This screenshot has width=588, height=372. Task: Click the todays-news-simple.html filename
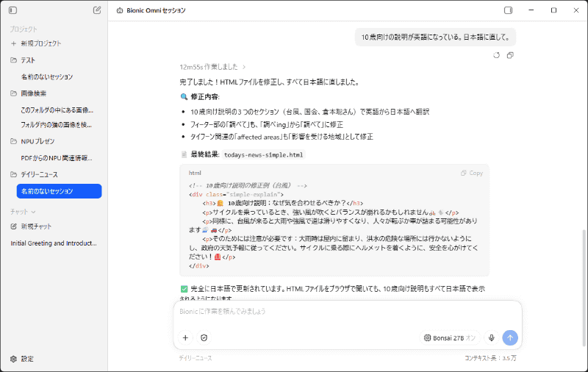[x=263, y=155]
